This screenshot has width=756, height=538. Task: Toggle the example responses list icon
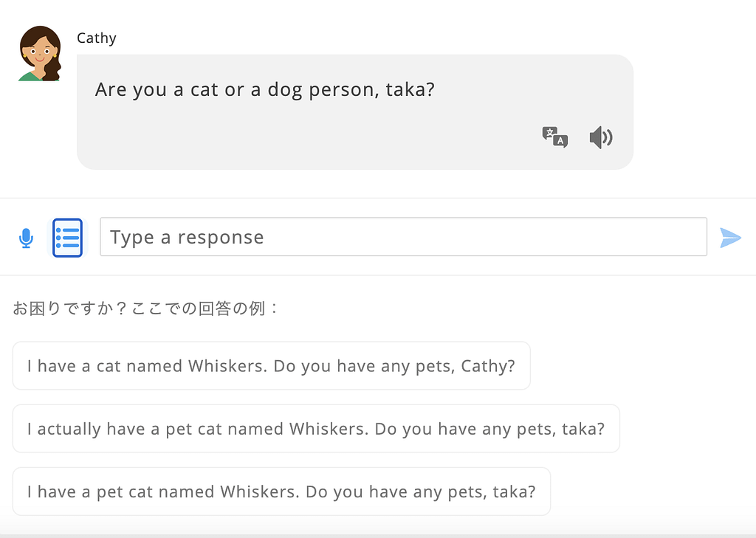click(68, 238)
